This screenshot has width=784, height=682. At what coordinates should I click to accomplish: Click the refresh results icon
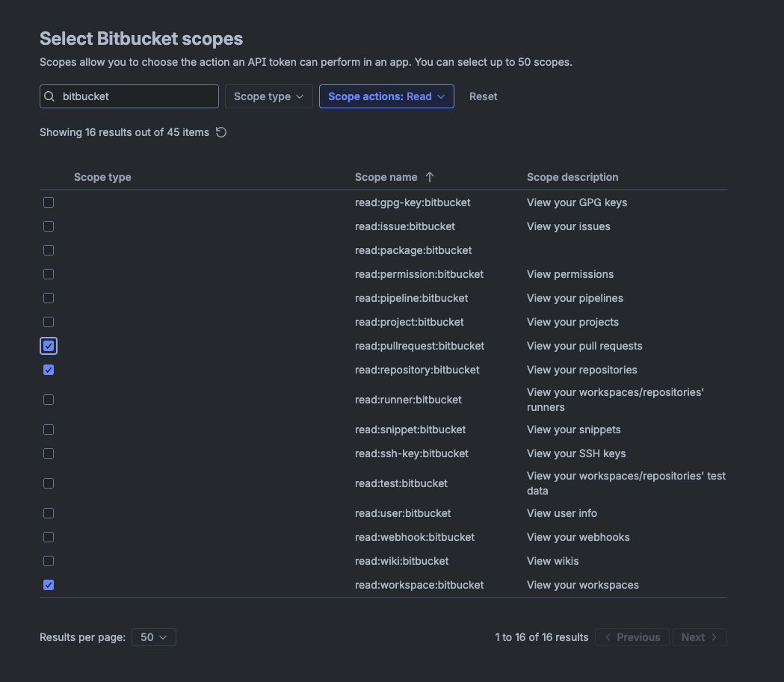pos(220,131)
